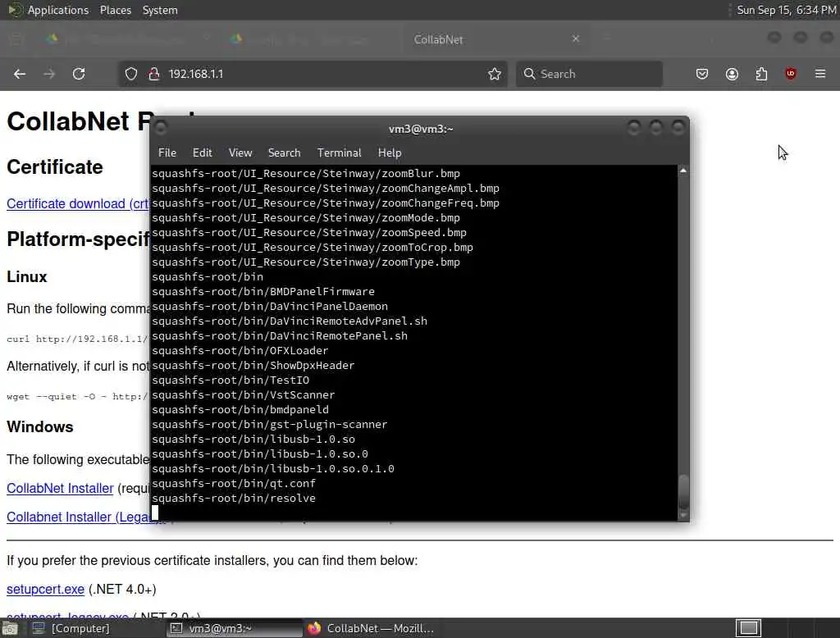Open the Firefox account icon

(x=732, y=74)
